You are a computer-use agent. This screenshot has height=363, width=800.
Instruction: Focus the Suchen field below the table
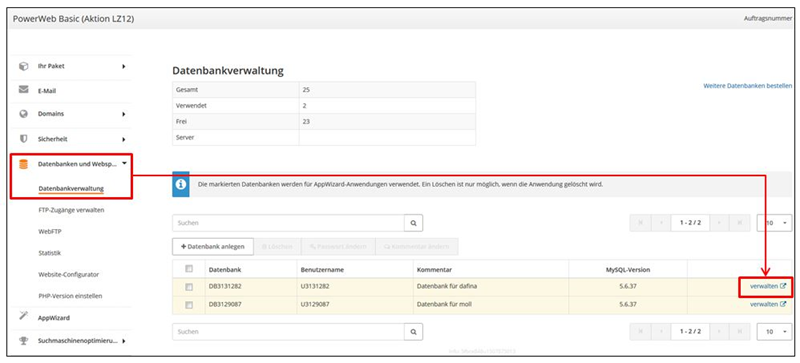288,331
